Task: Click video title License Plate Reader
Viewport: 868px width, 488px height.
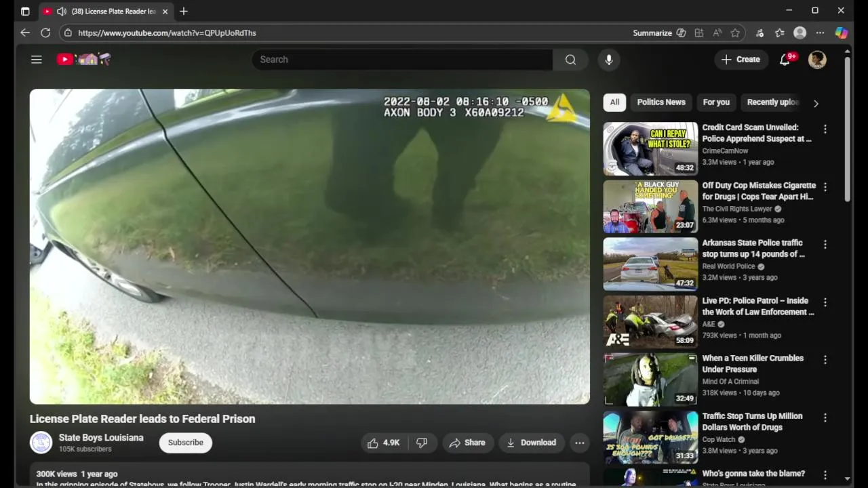Action: (142, 419)
